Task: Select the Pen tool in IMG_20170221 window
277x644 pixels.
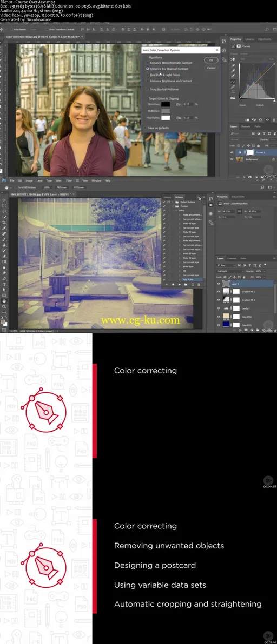Action: (4, 279)
